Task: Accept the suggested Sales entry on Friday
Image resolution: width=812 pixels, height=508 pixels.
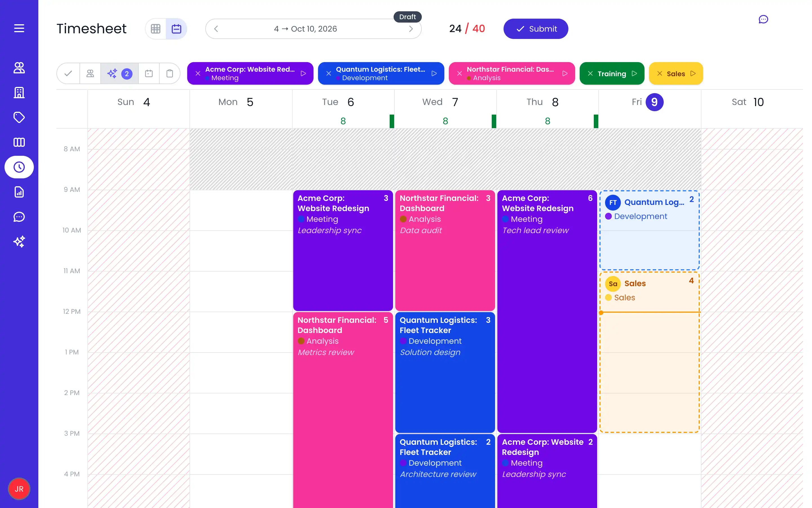Action: click(650, 352)
